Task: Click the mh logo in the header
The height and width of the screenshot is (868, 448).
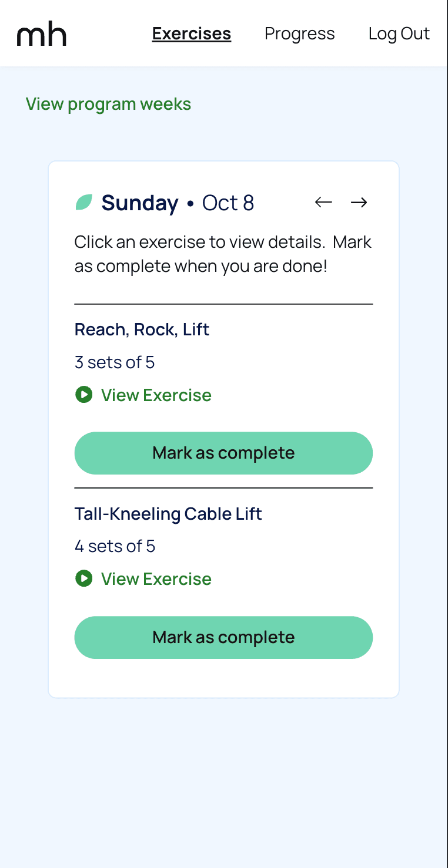Action: (x=42, y=35)
